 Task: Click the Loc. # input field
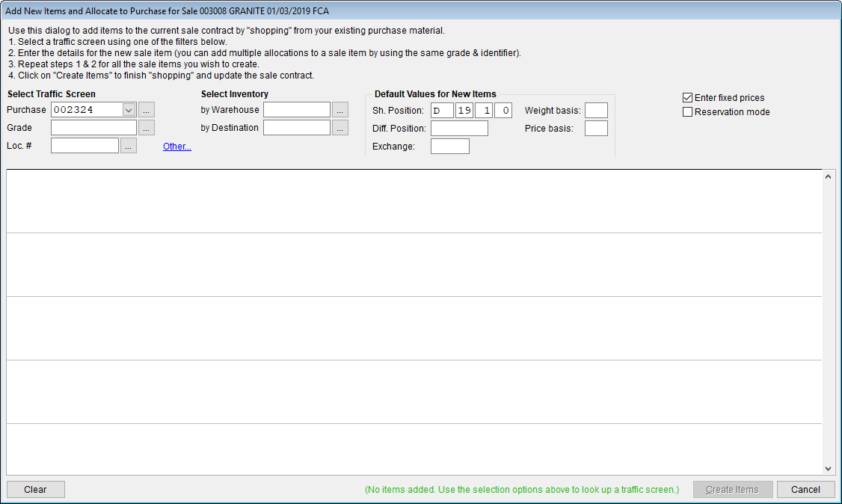pos(84,146)
